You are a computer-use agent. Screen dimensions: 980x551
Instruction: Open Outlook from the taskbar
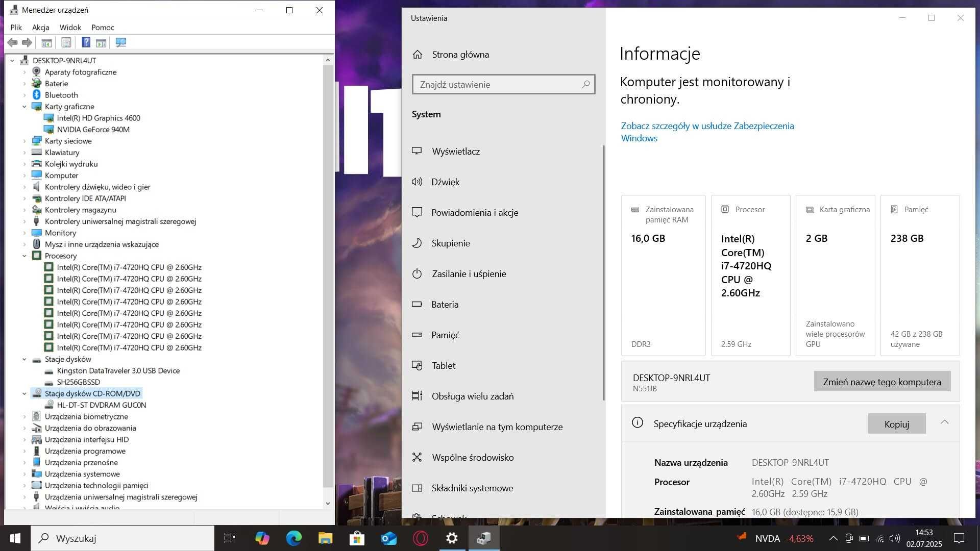coord(388,538)
